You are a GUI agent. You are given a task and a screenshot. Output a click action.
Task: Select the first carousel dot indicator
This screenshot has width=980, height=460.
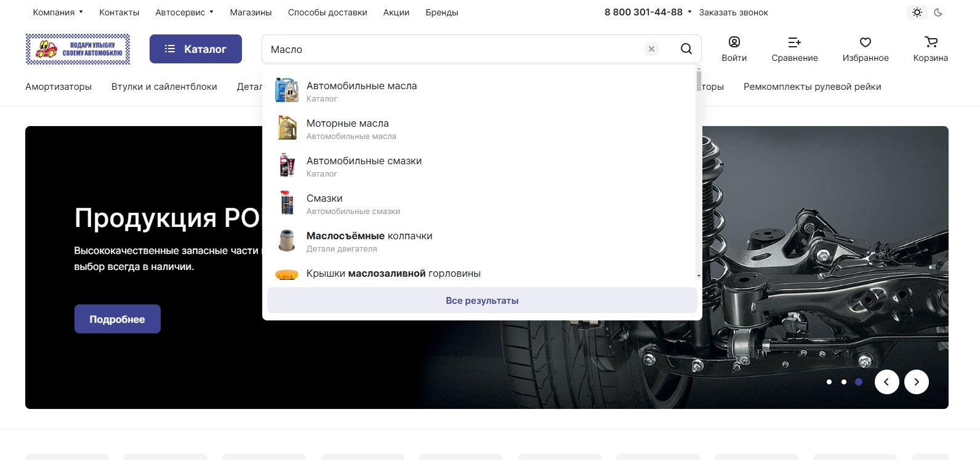(829, 382)
